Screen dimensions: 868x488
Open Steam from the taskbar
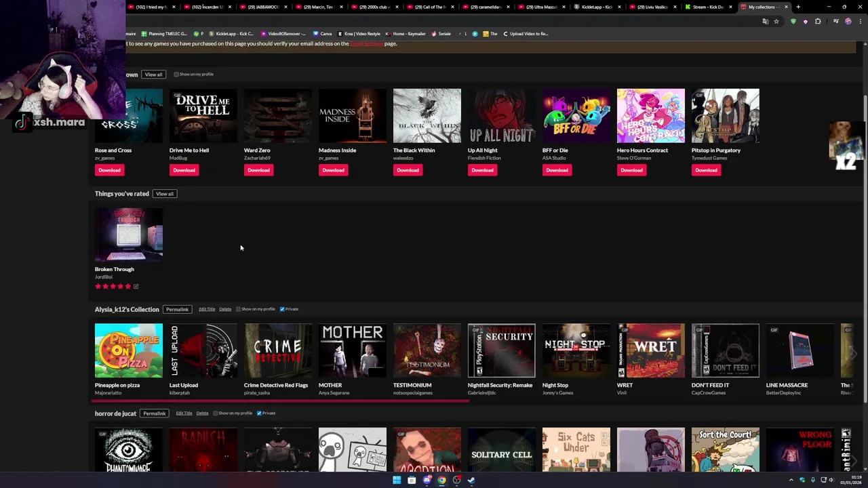(471, 481)
